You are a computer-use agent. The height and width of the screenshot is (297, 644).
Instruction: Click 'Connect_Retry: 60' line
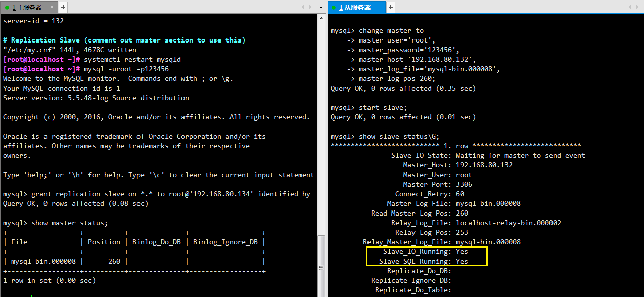click(430, 194)
